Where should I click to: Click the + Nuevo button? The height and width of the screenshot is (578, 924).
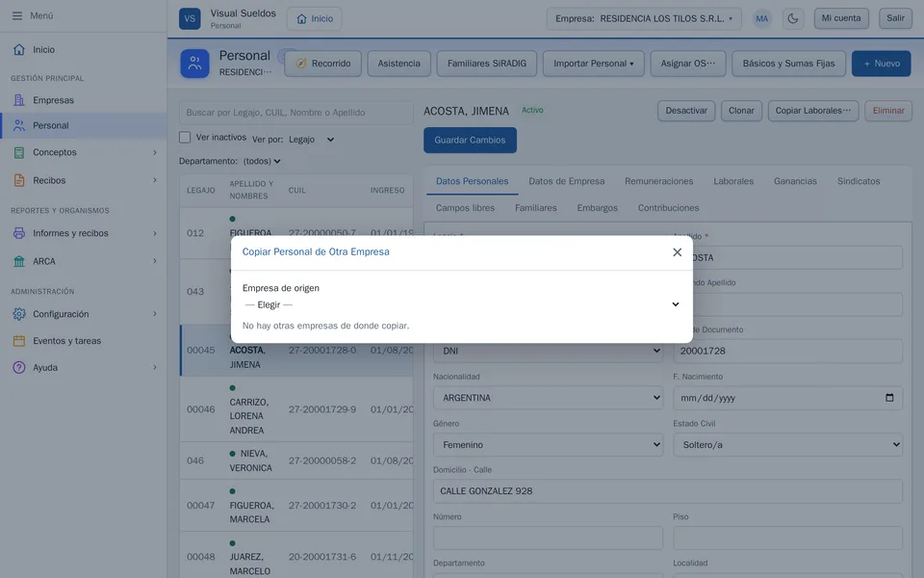click(881, 64)
